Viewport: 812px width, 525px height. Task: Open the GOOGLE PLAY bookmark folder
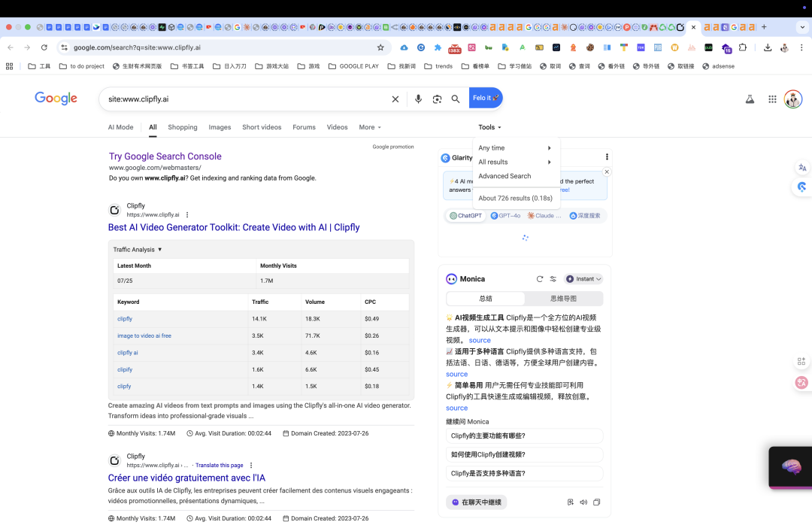353,66
